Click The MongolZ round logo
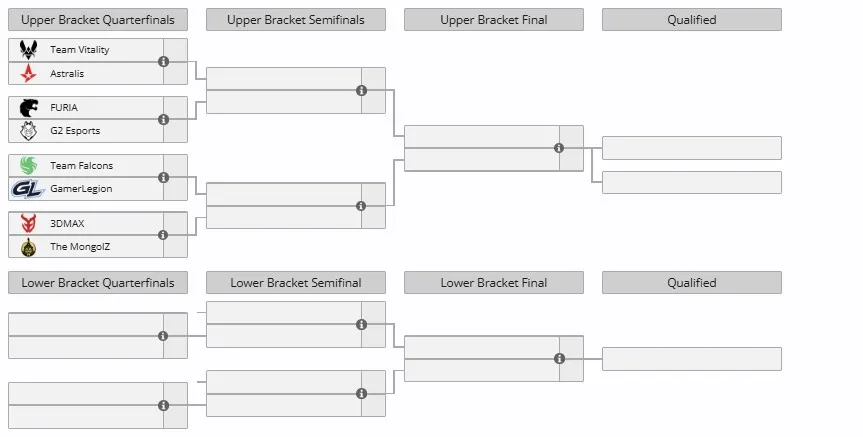The width and height of the screenshot is (863, 437). click(x=28, y=247)
